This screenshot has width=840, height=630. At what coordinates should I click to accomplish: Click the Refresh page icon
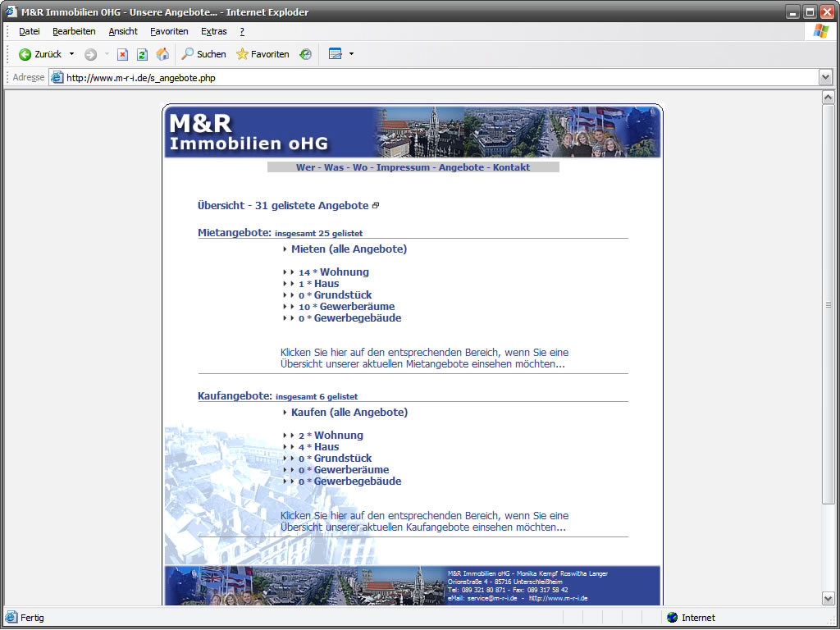tap(142, 54)
